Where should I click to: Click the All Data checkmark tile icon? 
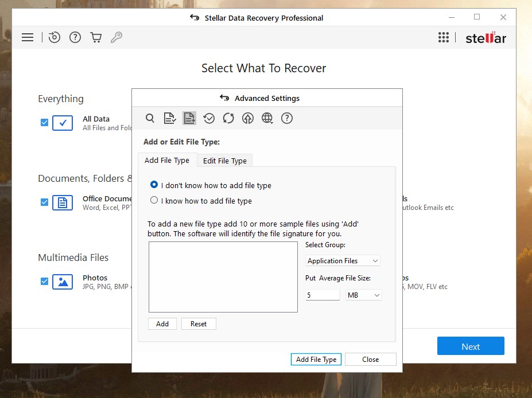pos(63,123)
